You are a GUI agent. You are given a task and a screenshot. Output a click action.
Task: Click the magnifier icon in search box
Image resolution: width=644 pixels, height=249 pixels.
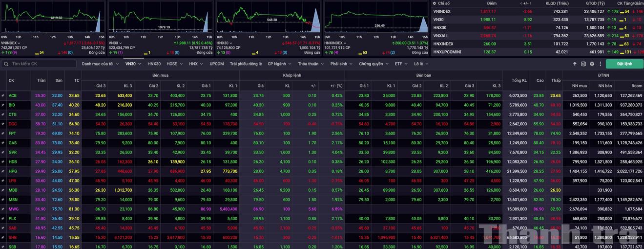6,64
